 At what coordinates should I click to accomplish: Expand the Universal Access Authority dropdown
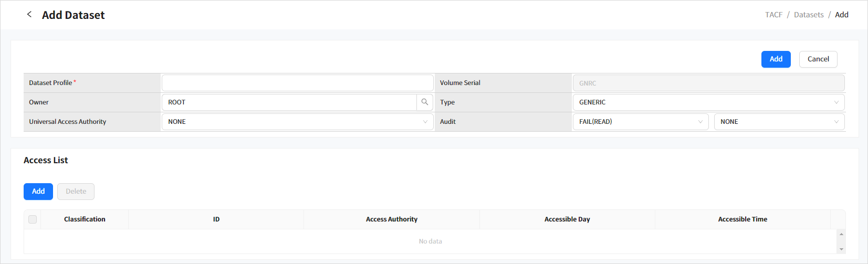tap(297, 122)
